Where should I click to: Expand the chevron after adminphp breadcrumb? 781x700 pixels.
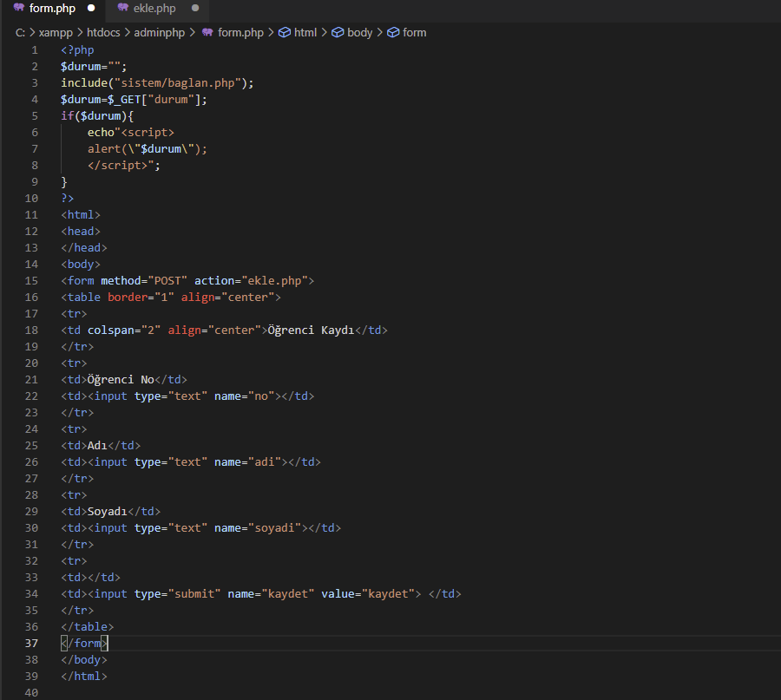point(193,33)
